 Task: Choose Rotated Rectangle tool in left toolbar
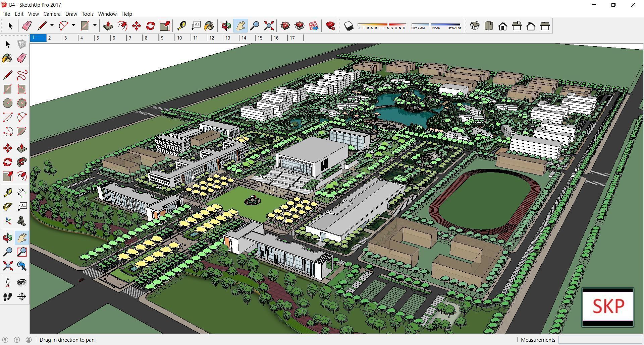coord(22,89)
